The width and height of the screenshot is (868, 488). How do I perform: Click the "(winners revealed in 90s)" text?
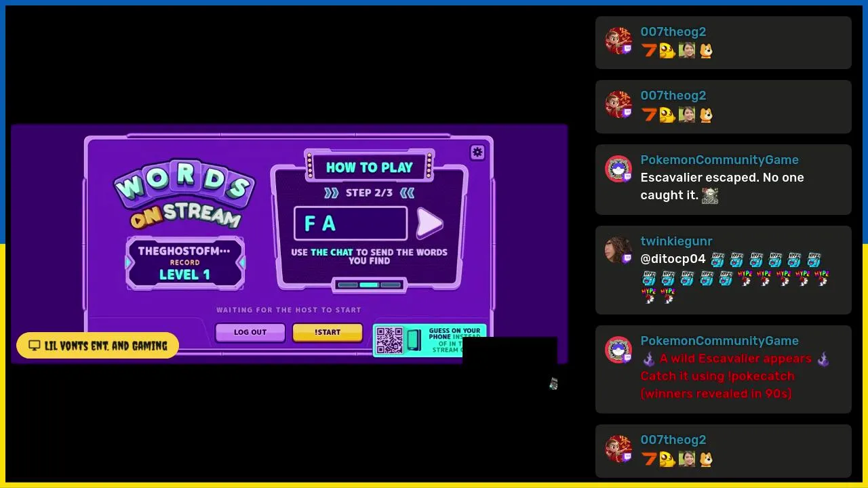click(716, 394)
